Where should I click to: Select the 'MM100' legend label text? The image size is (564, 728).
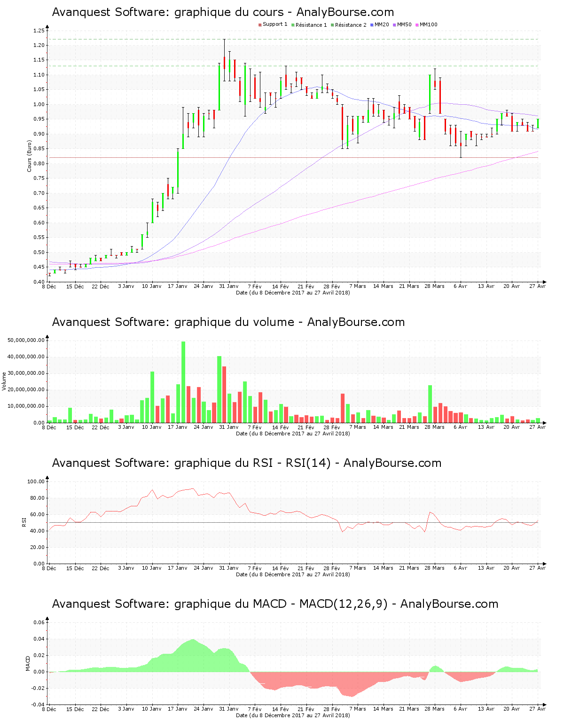click(x=429, y=24)
